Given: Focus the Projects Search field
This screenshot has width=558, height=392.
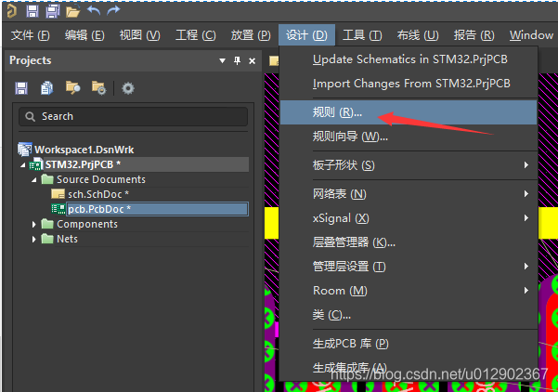Looking at the screenshot, I should coord(134,116).
